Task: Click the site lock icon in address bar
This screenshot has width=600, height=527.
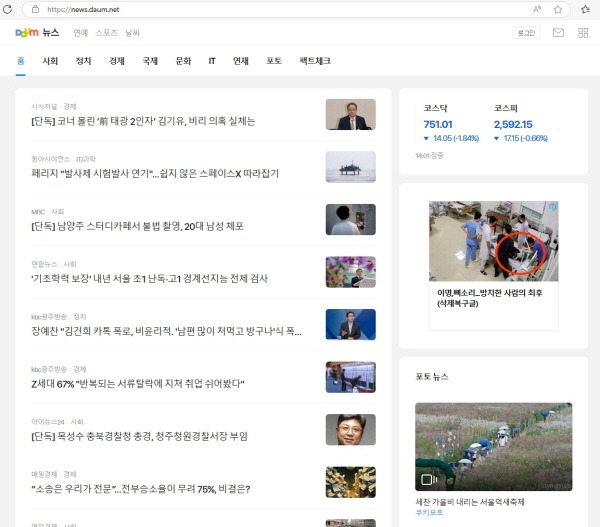Action: (x=35, y=9)
